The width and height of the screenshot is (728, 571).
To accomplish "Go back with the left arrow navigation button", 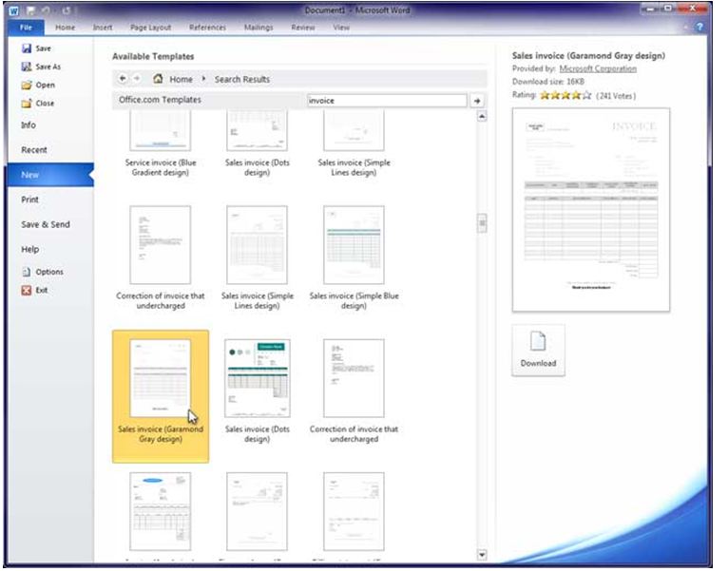I will [125, 80].
